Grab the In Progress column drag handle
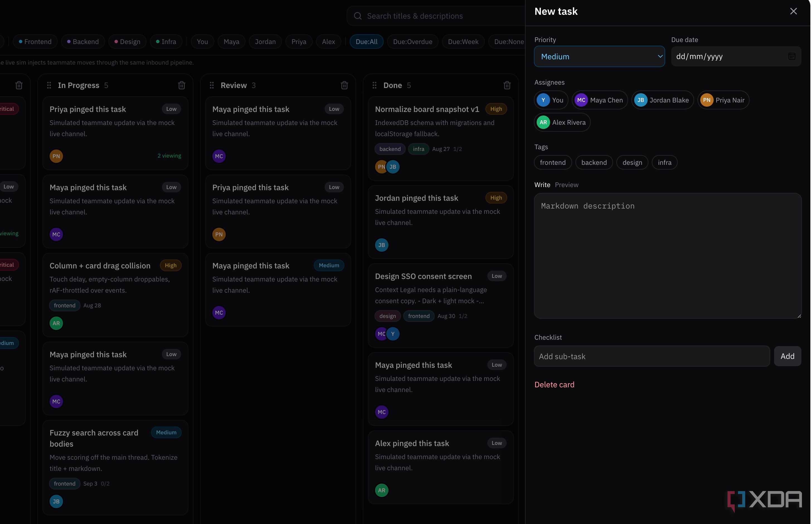The width and height of the screenshot is (812, 524). click(x=49, y=85)
